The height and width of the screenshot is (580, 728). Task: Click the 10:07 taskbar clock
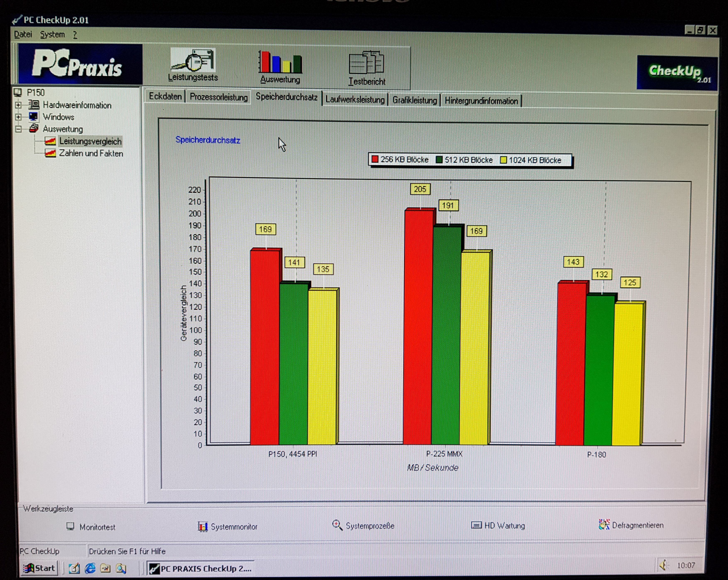tap(686, 565)
